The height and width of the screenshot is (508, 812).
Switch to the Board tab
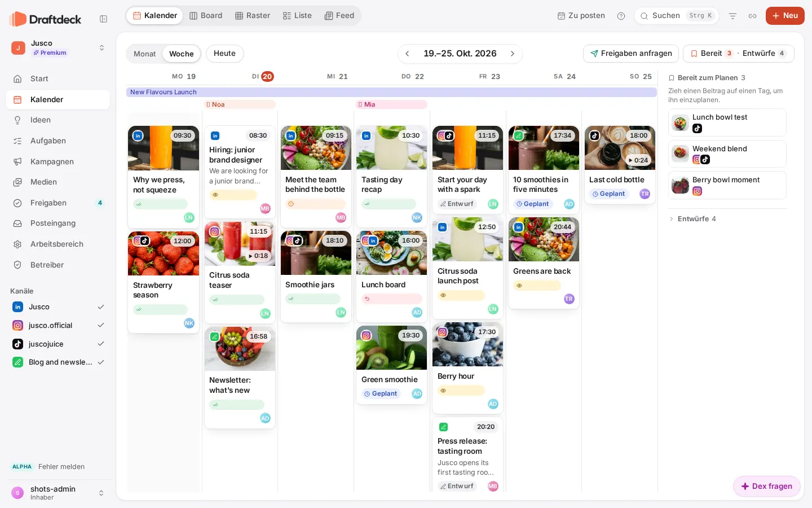(x=206, y=16)
